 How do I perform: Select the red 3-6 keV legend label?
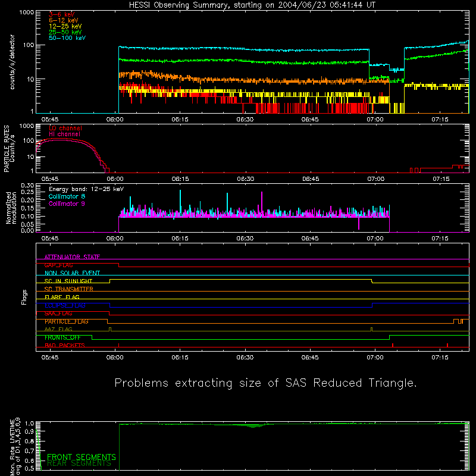click(62, 14)
